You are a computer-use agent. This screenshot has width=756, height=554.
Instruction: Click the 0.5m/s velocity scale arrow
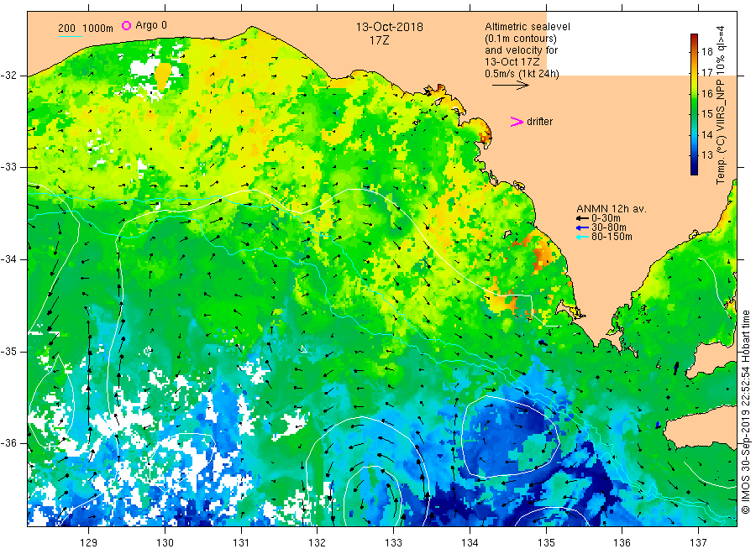click(x=511, y=86)
